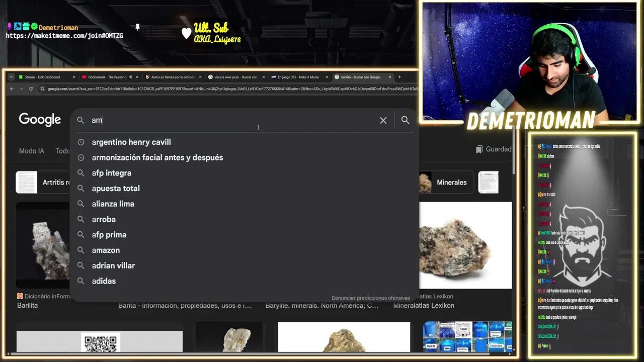
Task: Click the Google logo
Action: point(40,120)
